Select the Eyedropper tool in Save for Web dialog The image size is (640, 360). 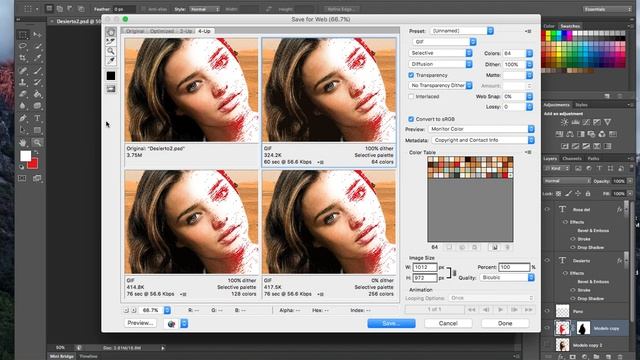[x=111, y=61]
